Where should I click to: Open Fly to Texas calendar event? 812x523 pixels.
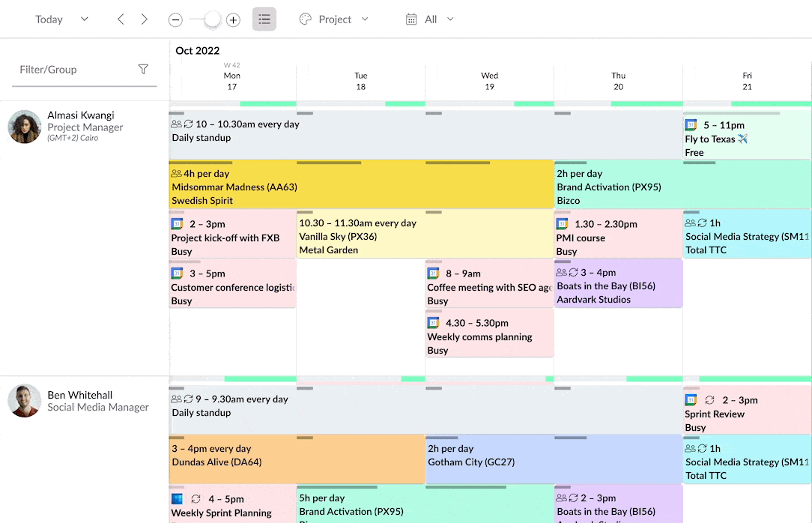(x=747, y=136)
